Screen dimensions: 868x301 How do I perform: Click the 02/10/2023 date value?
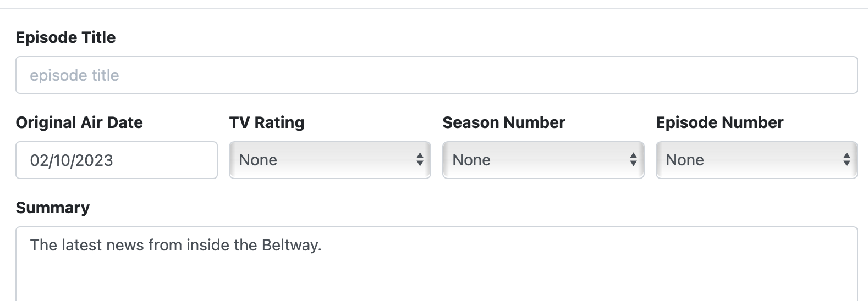pos(72,160)
